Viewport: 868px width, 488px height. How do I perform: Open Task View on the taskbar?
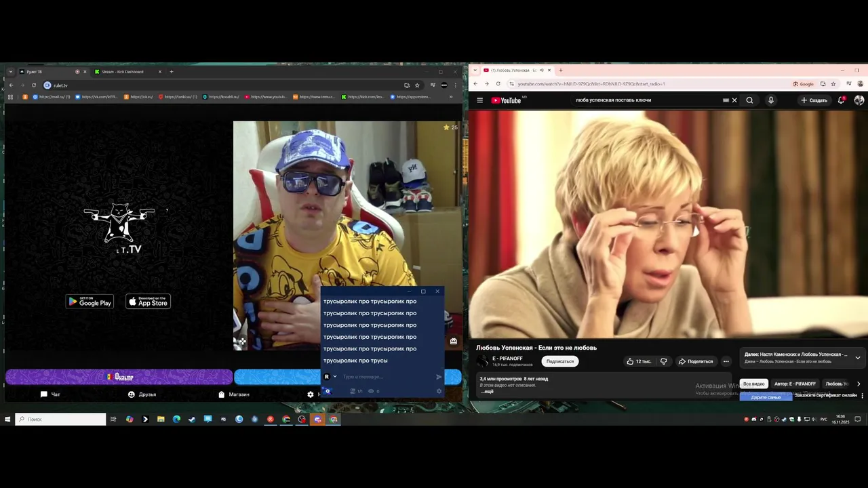point(113,420)
